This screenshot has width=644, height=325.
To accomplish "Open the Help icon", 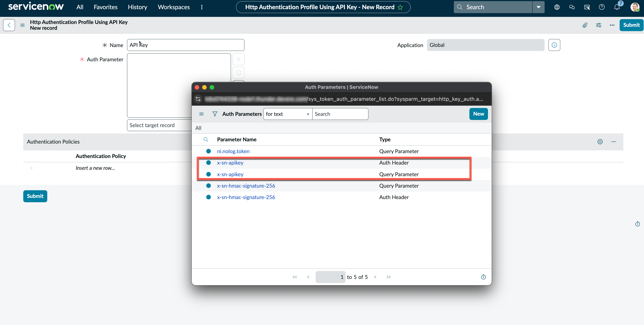I will click(x=602, y=7).
